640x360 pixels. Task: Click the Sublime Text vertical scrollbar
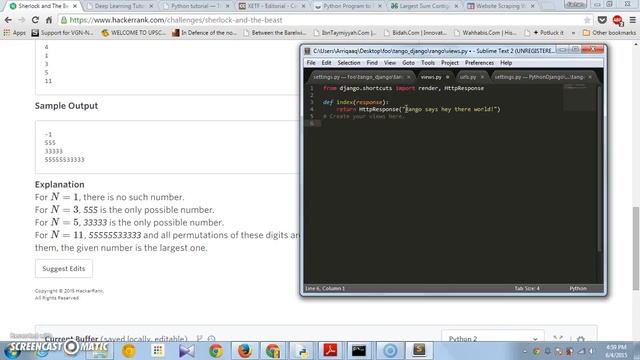pos(599,168)
